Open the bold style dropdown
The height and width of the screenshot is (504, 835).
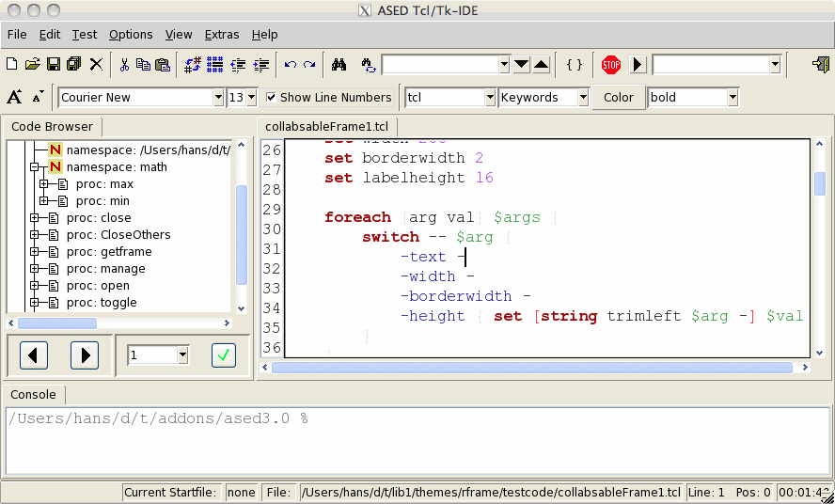733,98
